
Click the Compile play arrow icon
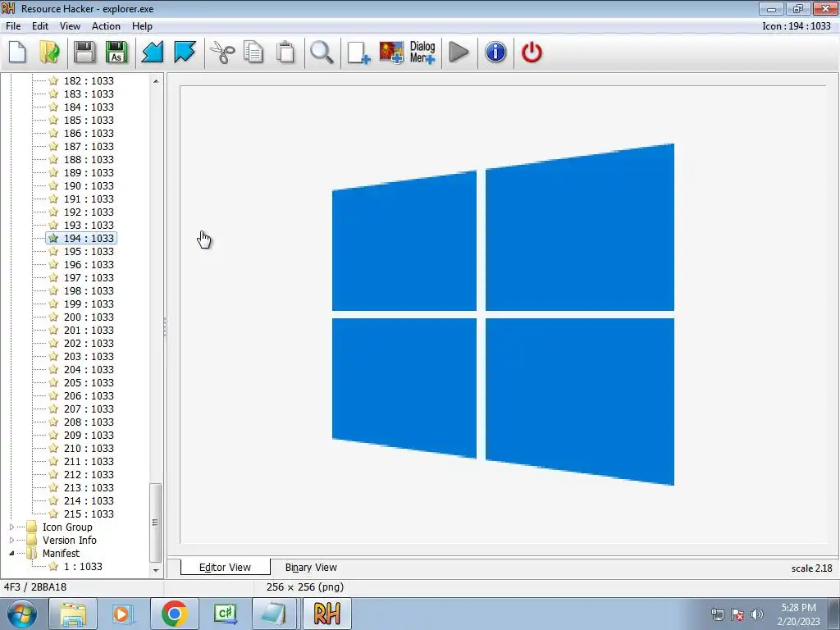[459, 52]
